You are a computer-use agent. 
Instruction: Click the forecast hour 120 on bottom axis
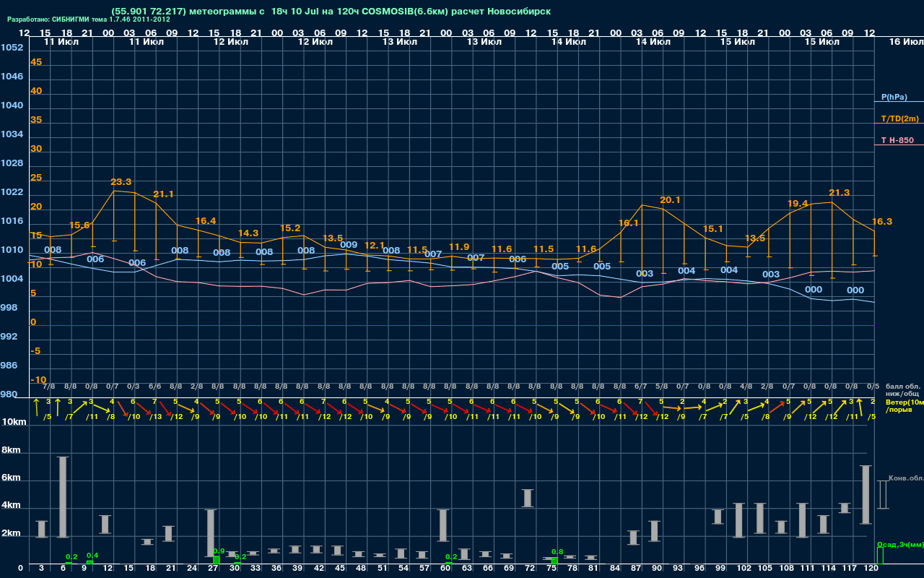[871, 569]
